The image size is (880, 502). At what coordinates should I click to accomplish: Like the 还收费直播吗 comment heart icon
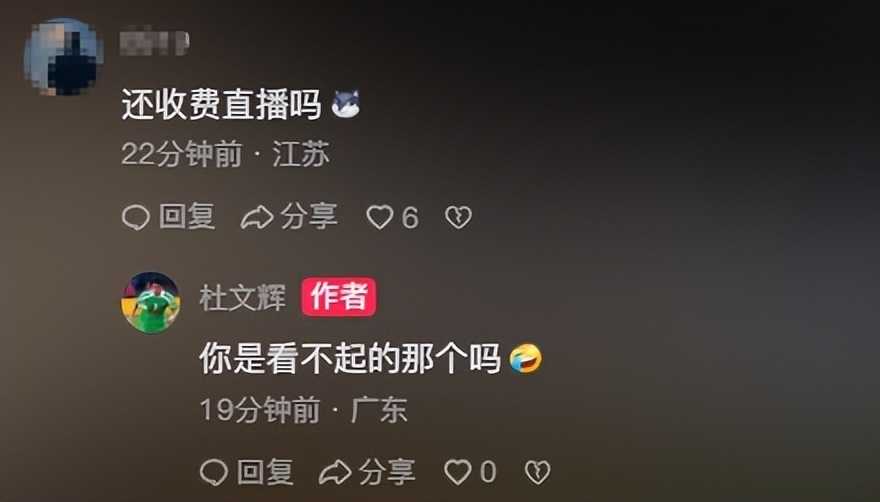[x=380, y=217]
